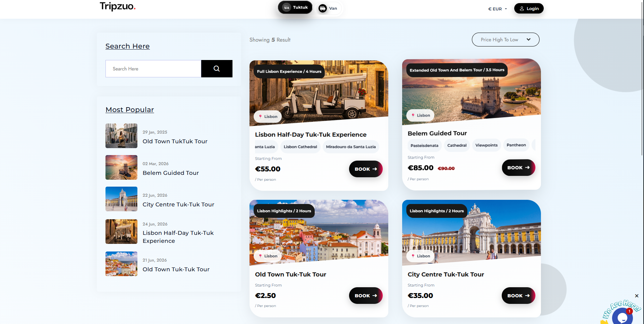This screenshot has width=644, height=324.
Task: Open the City Centre Tuk-Tuk Tour card title
Action: (x=446, y=274)
